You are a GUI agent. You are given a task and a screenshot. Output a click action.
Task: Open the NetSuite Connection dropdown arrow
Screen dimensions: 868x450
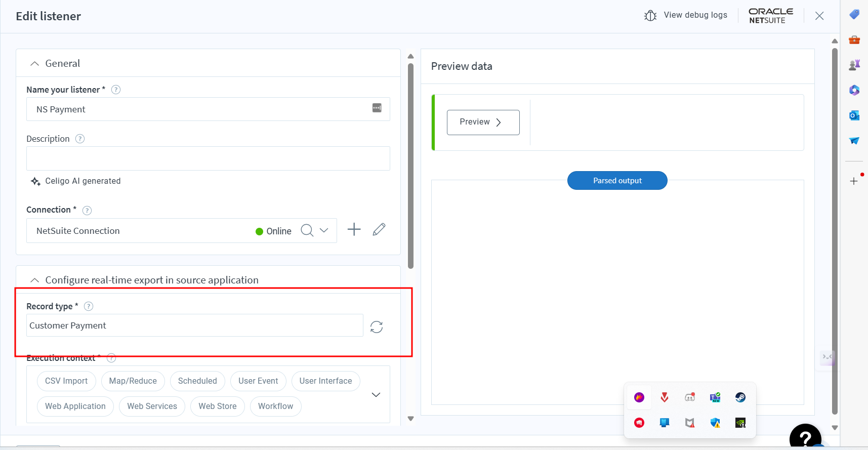click(324, 231)
